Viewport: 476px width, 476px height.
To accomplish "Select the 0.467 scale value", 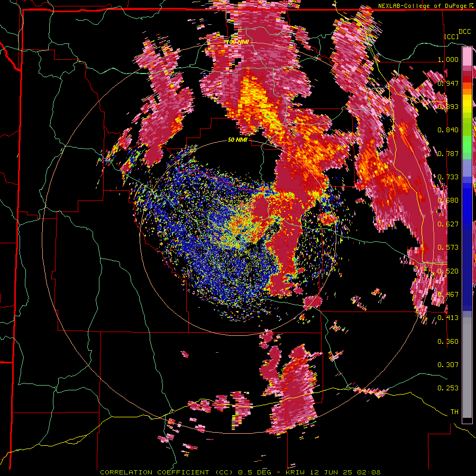I will pyautogui.click(x=448, y=295).
